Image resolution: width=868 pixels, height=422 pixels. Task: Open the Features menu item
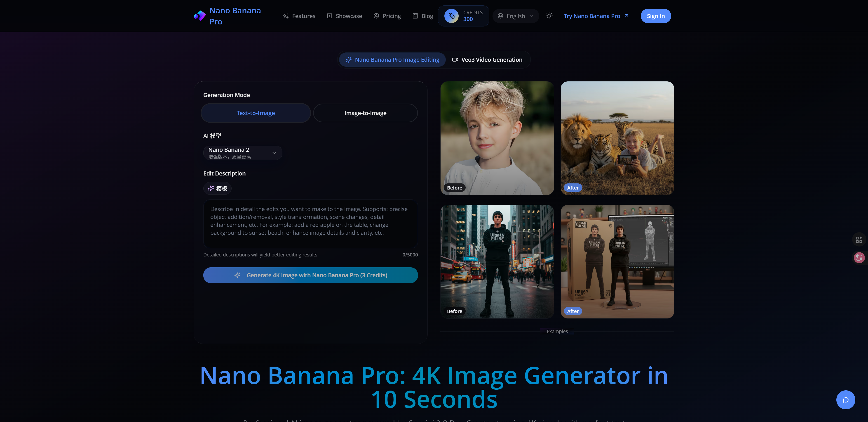click(x=299, y=16)
